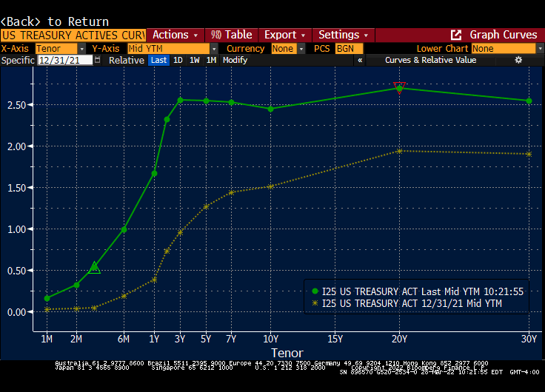Click green data point at 1M
This screenshot has width=545, height=392.
[47, 298]
